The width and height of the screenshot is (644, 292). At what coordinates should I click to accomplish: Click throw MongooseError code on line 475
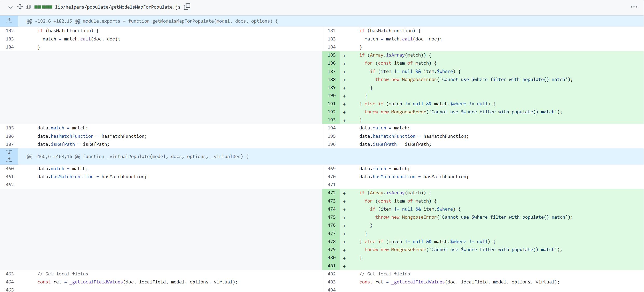[x=474, y=217]
